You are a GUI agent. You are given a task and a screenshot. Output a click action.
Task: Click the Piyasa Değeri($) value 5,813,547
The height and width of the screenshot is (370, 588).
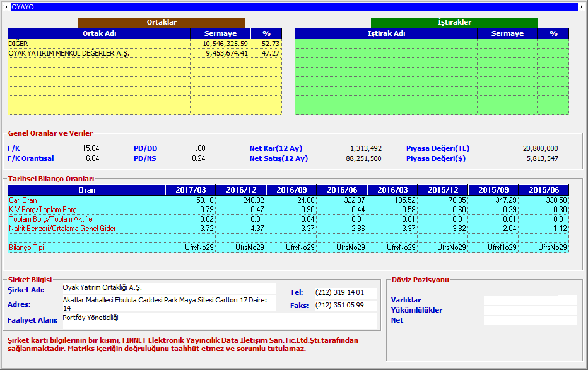click(x=542, y=158)
